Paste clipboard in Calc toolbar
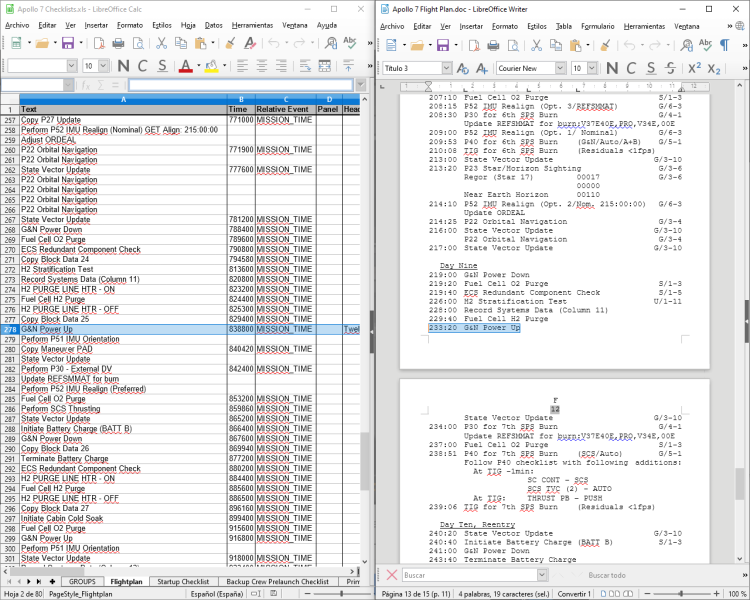The width and height of the screenshot is (750, 600). [201, 44]
